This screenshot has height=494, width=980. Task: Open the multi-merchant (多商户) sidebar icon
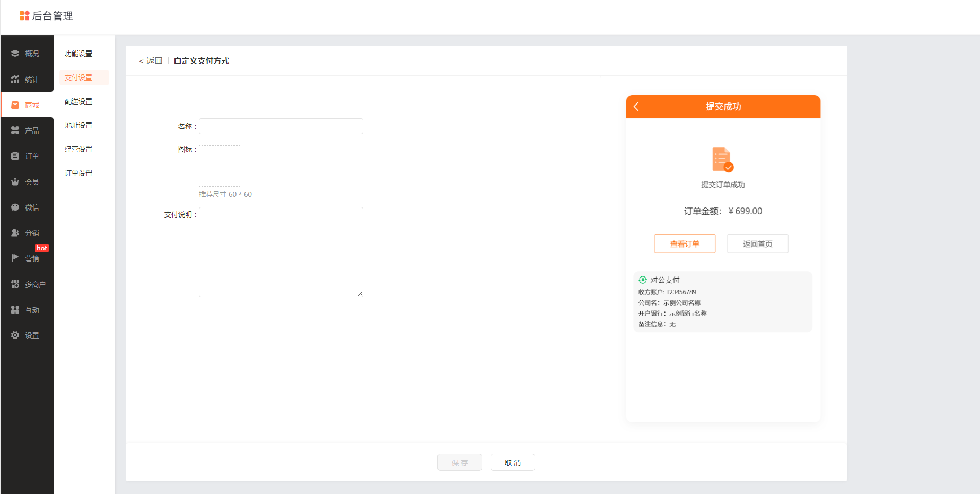[x=15, y=284]
